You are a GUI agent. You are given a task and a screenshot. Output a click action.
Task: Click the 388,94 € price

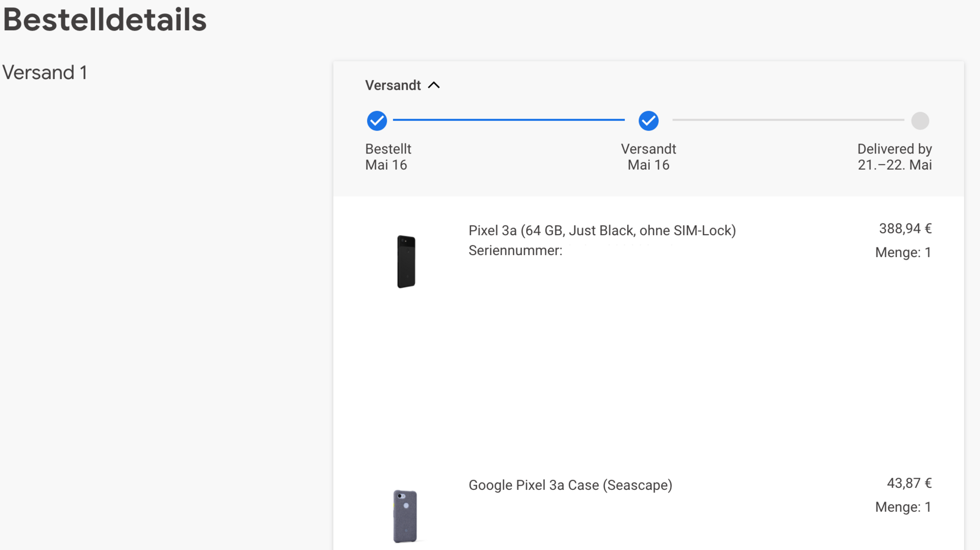[x=905, y=229]
